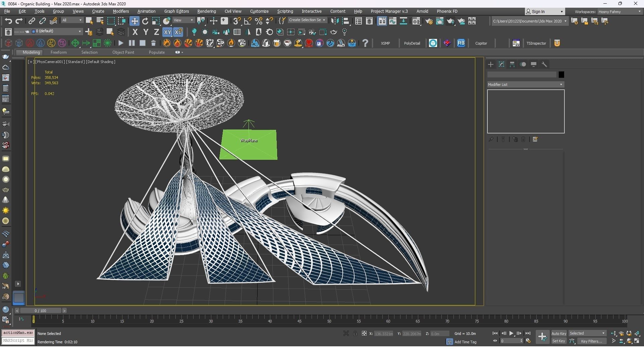Open the reference coordinate system View dropdown

click(183, 20)
